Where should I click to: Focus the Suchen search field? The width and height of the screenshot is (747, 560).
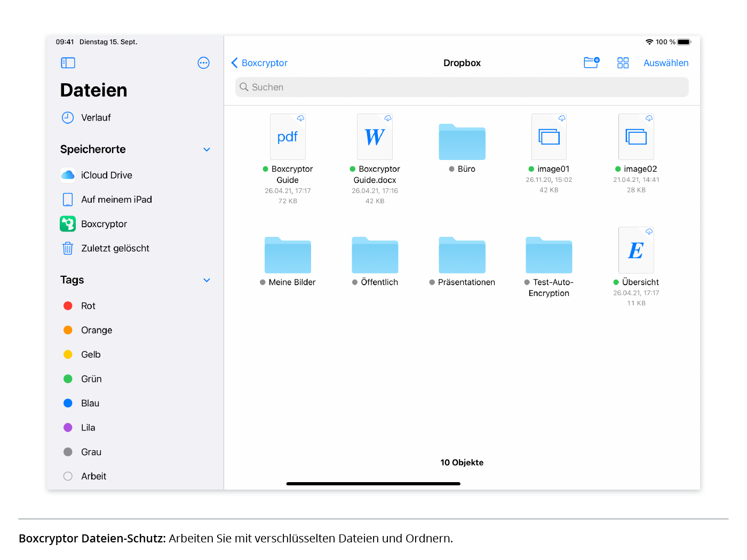pyautogui.click(x=462, y=87)
